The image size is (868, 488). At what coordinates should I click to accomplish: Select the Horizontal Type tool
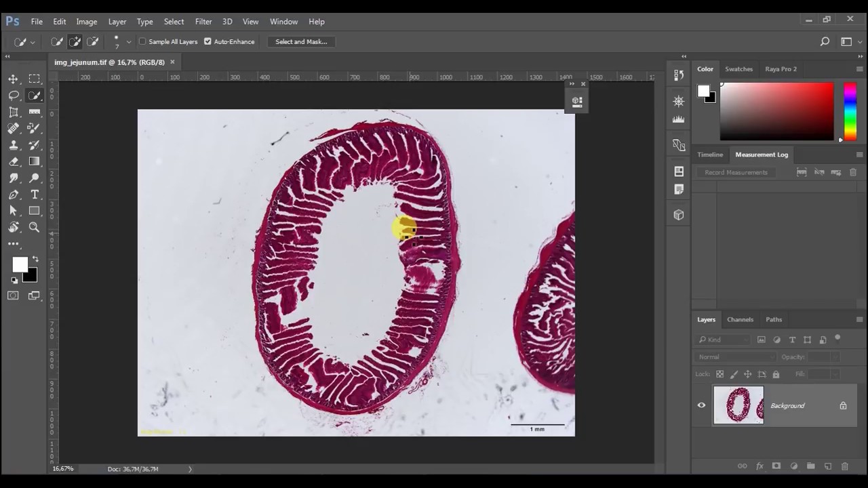(x=35, y=195)
